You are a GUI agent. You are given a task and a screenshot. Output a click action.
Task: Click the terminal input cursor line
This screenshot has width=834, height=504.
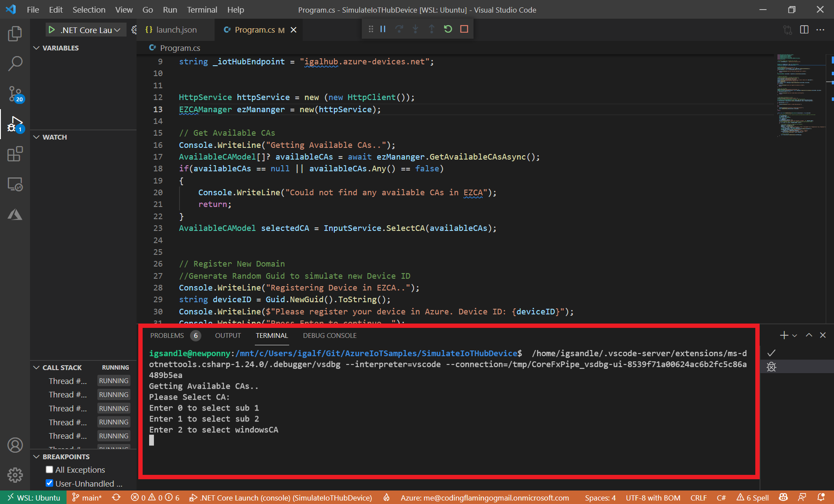tap(151, 441)
